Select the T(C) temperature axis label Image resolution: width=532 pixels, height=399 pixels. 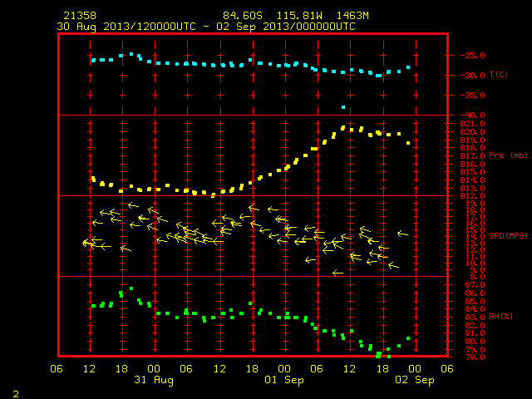point(499,74)
